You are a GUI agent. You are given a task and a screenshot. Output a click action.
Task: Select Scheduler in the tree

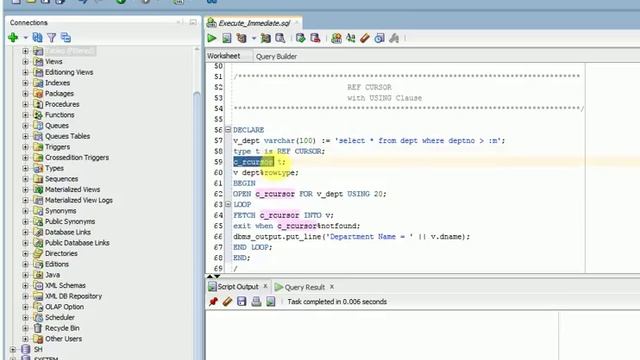pos(60,318)
